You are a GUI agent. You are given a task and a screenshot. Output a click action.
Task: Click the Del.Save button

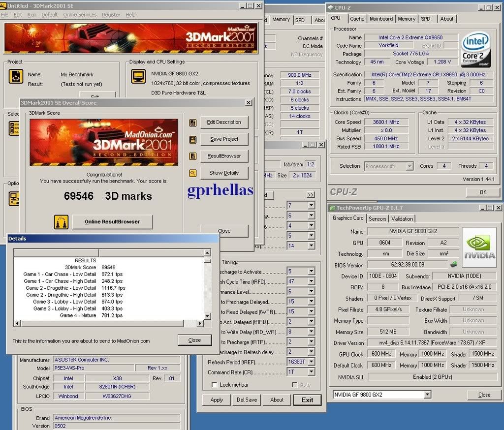(x=247, y=400)
